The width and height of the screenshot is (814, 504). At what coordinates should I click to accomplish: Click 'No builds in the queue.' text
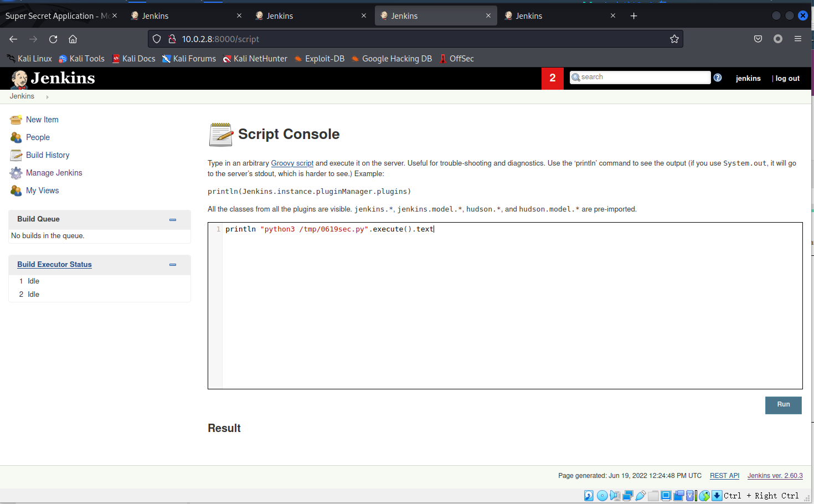48,236
